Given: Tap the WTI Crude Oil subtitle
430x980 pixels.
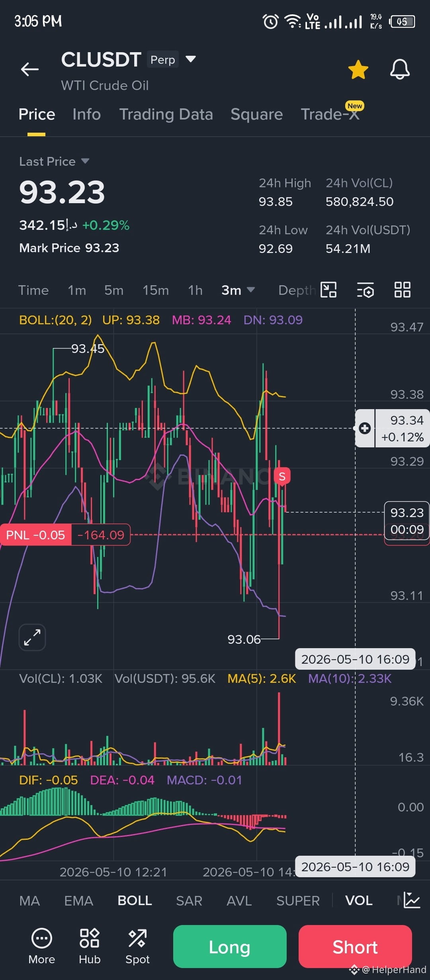Looking at the screenshot, I should click(105, 85).
